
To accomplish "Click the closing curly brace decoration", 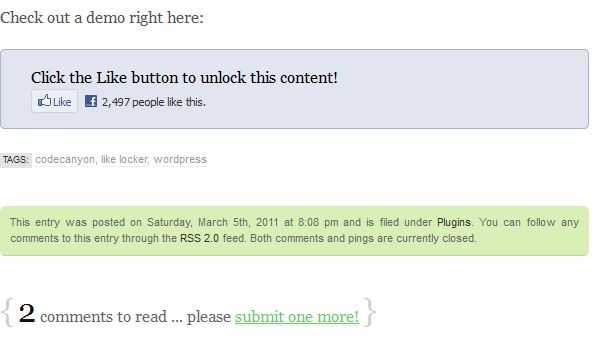I will click(370, 313).
